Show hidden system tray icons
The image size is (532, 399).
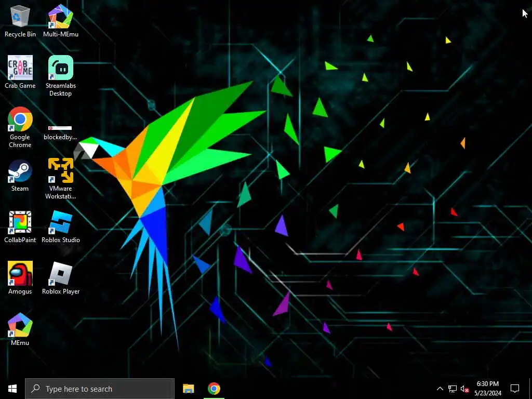click(x=440, y=389)
